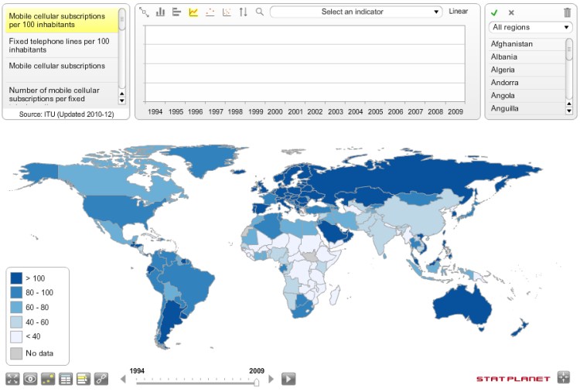580x392 pixels.
Task: Select the vertical bar chart icon
Action: click(x=161, y=12)
